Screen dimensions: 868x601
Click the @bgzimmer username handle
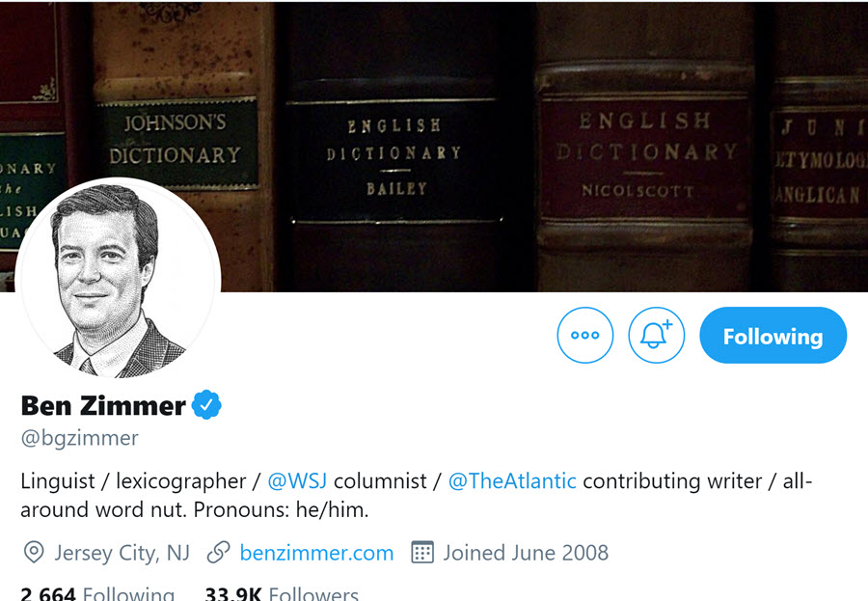click(80, 438)
